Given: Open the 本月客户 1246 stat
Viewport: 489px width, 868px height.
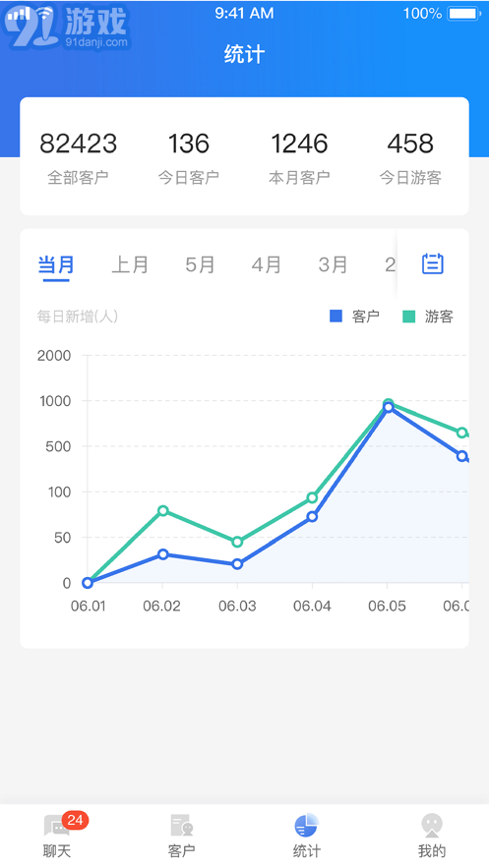Looking at the screenshot, I should pos(300,157).
